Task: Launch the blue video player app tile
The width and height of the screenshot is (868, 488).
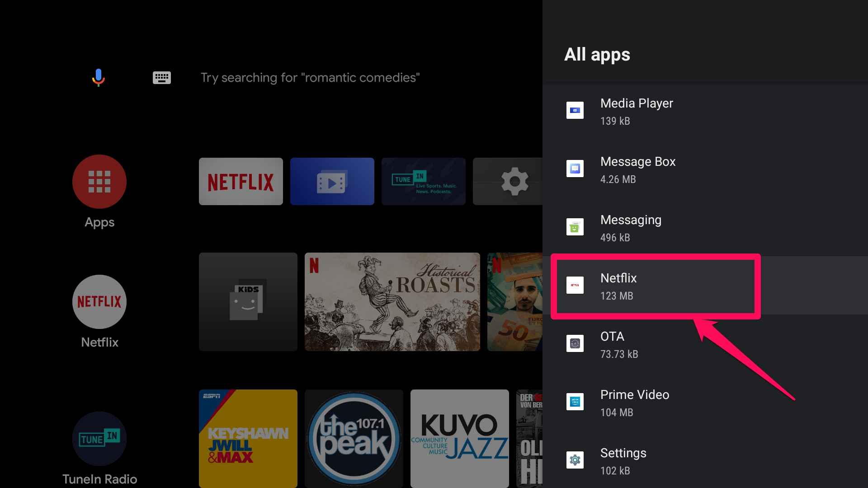Action: coord(332,181)
